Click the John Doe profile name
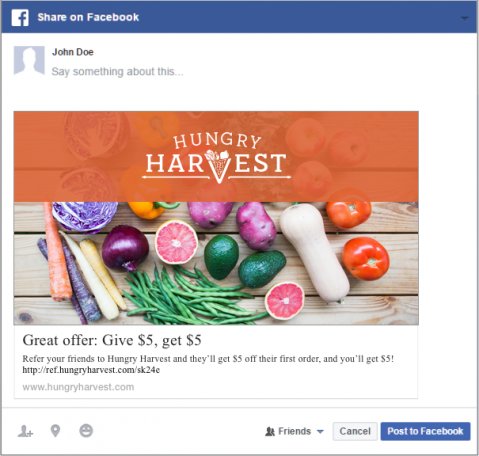 (73, 52)
